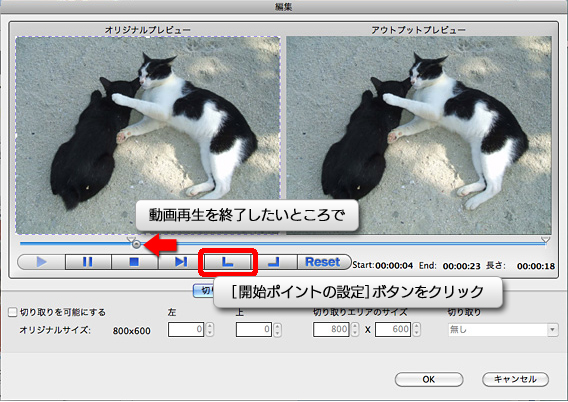The width and height of the screenshot is (568, 402).
Task: Click the output preview cat image
Action: click(419, 135)
